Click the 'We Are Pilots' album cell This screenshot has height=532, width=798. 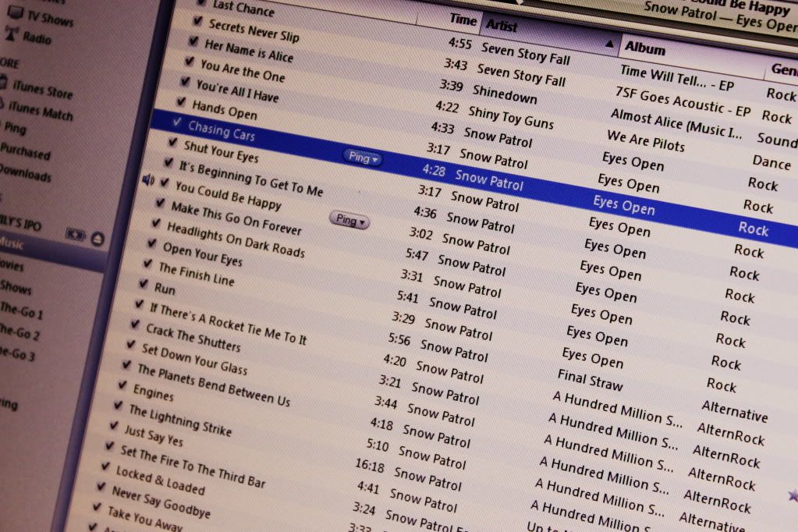coord(646,140)
